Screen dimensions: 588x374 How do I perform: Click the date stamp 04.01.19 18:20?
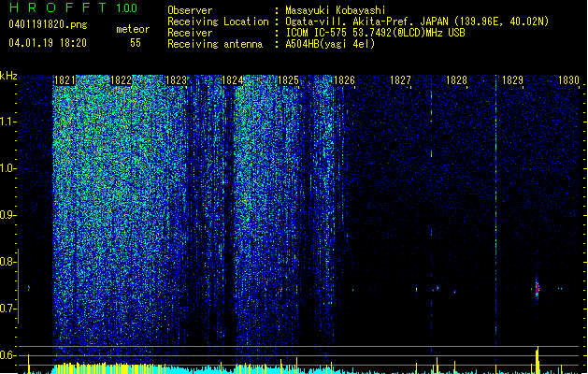[x=48, y=43]
